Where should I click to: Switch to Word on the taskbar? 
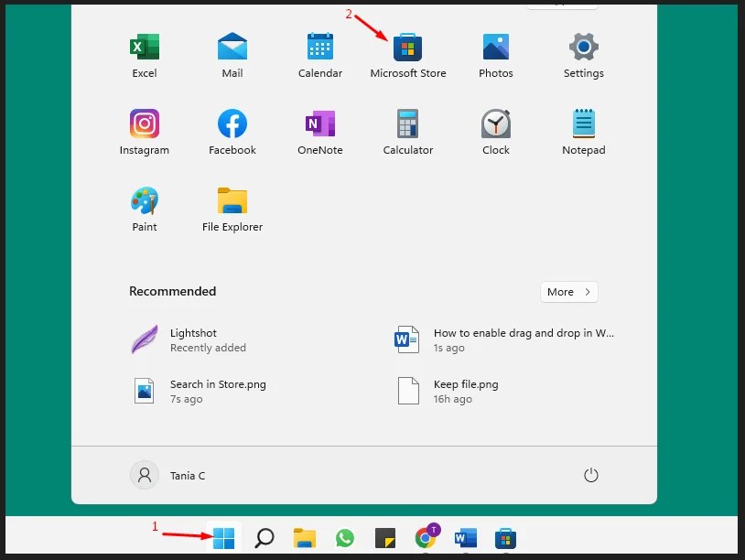(466, 538)
